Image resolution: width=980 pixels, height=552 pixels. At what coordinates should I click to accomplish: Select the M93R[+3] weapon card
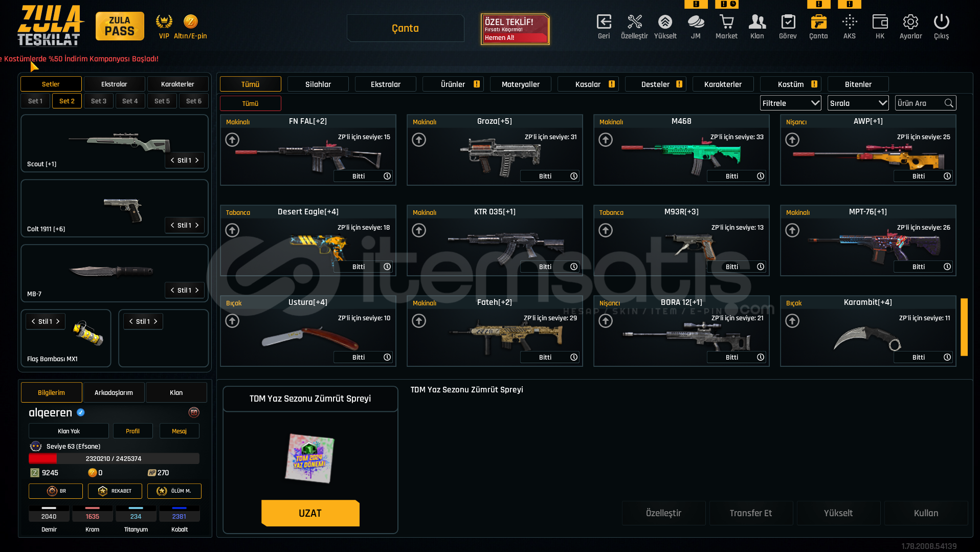(681, 240)
